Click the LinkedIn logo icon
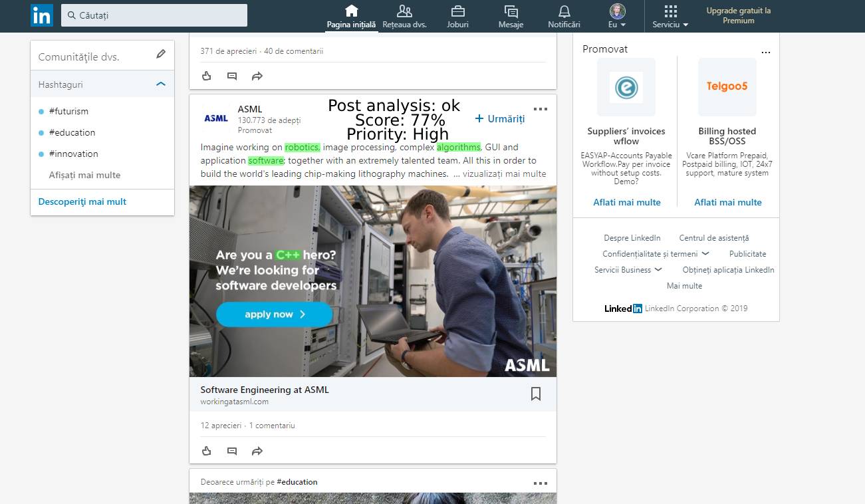Viewport: 865px width, 504px height. pyautogui.click(x=41, y=15)
